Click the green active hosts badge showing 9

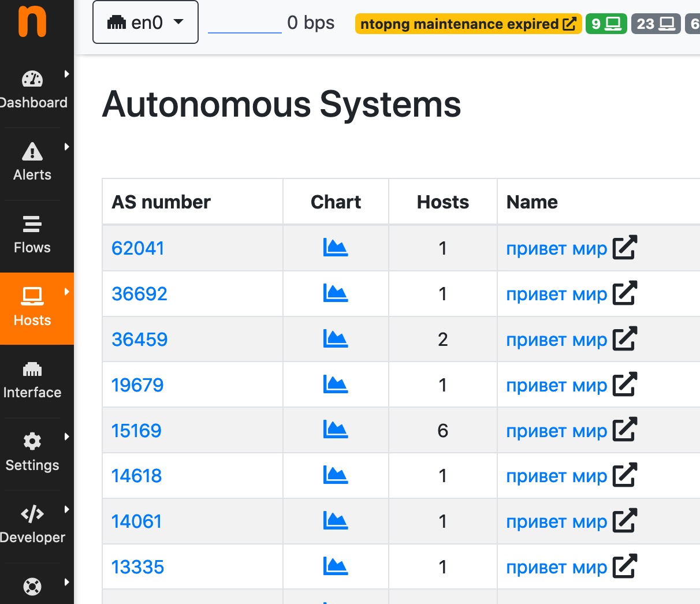point(606,24)
